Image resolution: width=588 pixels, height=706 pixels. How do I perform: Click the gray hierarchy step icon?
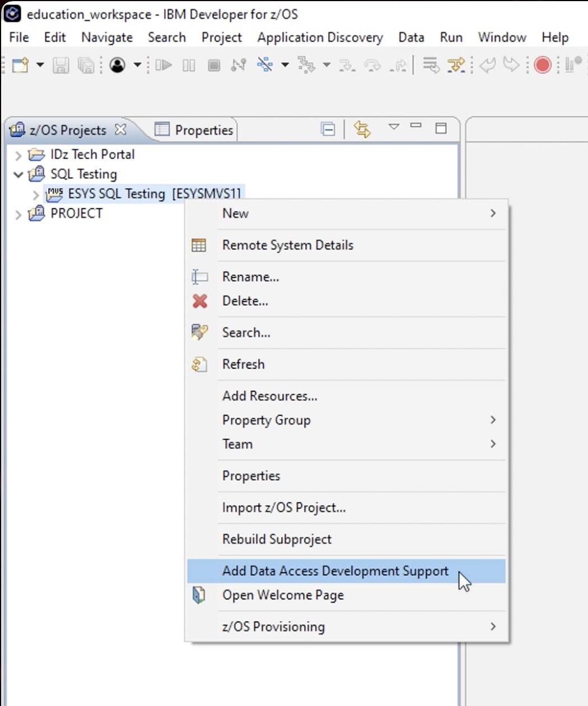click(x=306, y=65)
